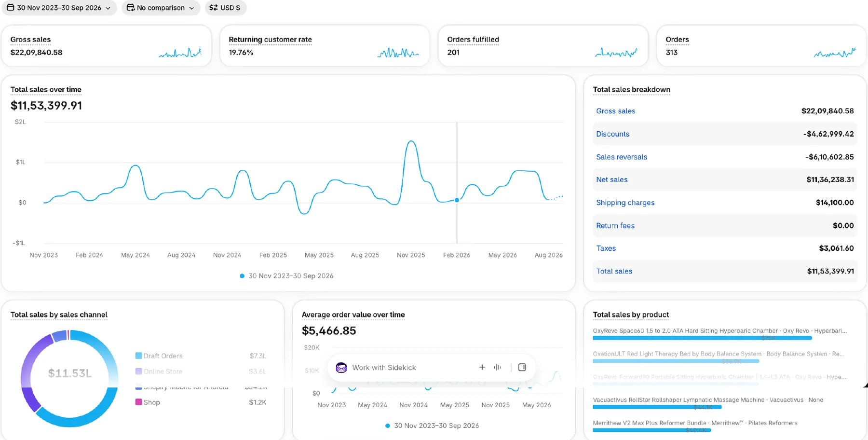The image size is (868, 440).
Task: Click the currency exchange arrows icon
Action: pyautogui.click(x=213, y=8)
